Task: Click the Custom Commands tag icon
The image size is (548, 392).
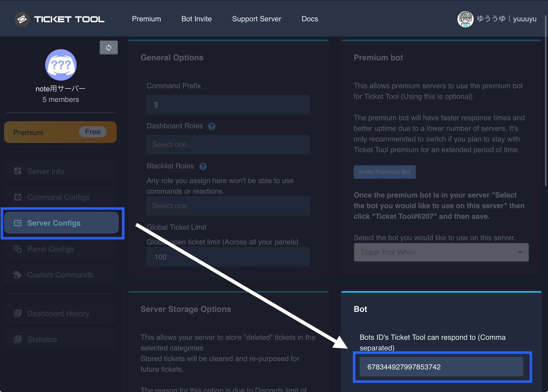Action: (x=18, y=275)
